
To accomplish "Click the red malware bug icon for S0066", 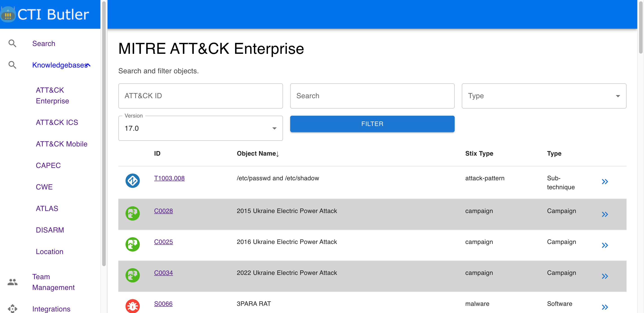I will coord(132,306).
